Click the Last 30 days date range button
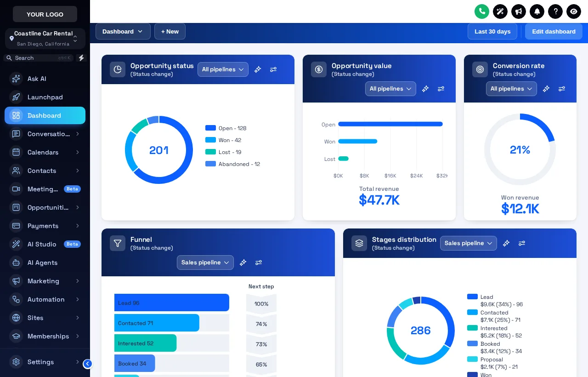 tap(492, 31)
